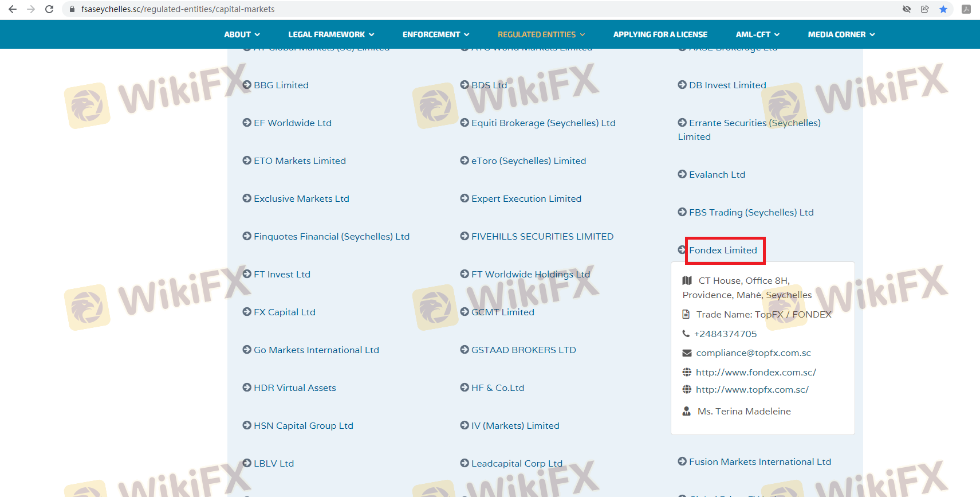Collapse the Fondex Limited entry
This screenshot has height=497, width=980.
(723, 251)
